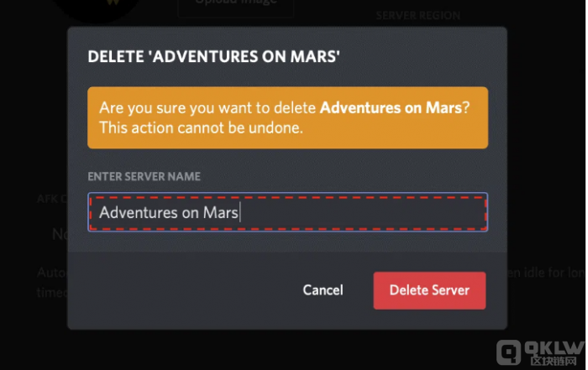Open the dimmed AFK channel dropdown starting with 'No'
The image size is (588, 370).
point(60,234)
